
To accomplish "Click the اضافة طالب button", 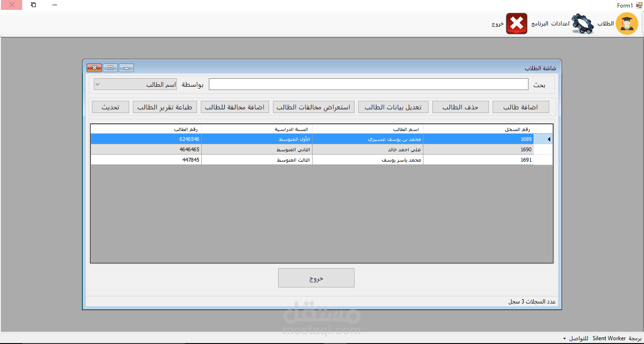I will click(521, 107).
